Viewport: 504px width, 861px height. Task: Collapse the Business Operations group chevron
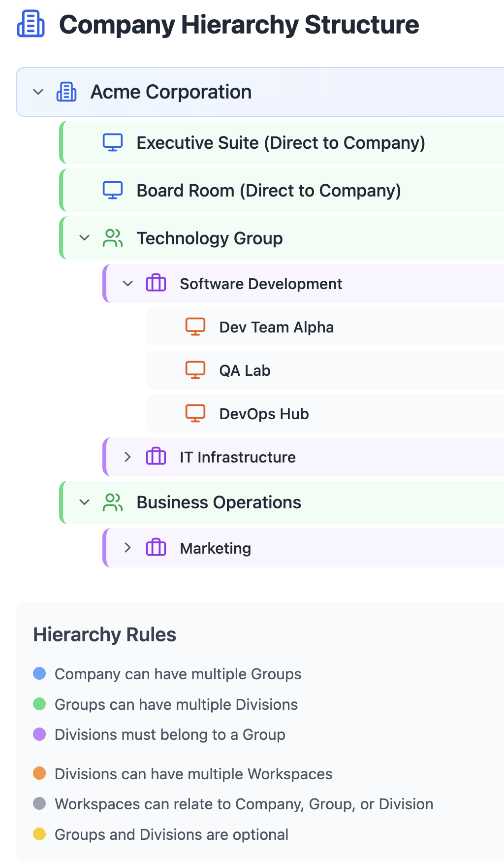coord(85,502)
